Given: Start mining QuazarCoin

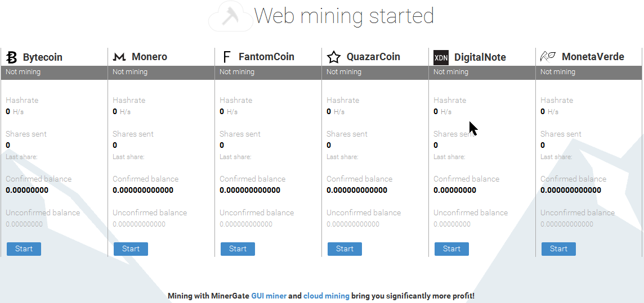Looking at the screenshot, I should 345,249.
